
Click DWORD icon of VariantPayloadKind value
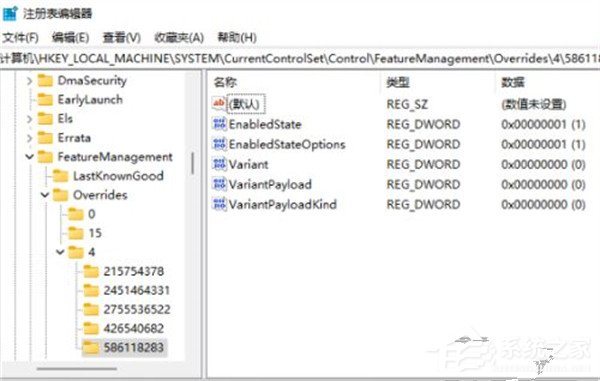tap(219, 204)
